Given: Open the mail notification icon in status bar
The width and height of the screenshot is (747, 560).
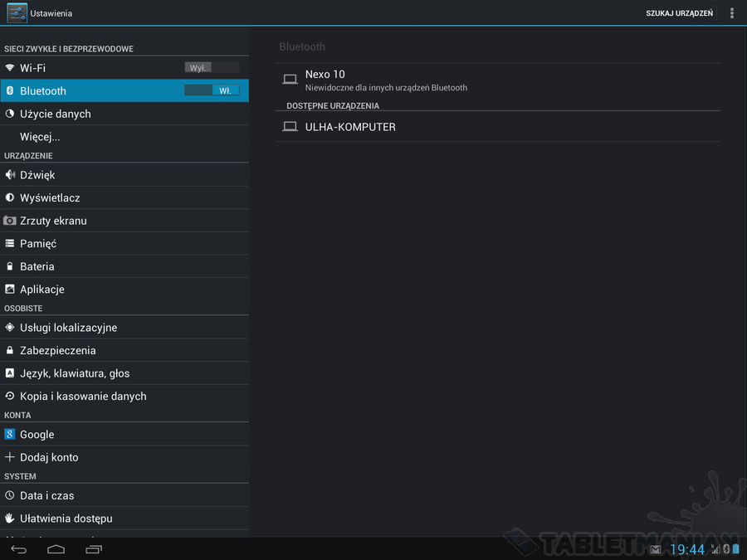Looking at the screenshot, I should (x=656, y=549).
